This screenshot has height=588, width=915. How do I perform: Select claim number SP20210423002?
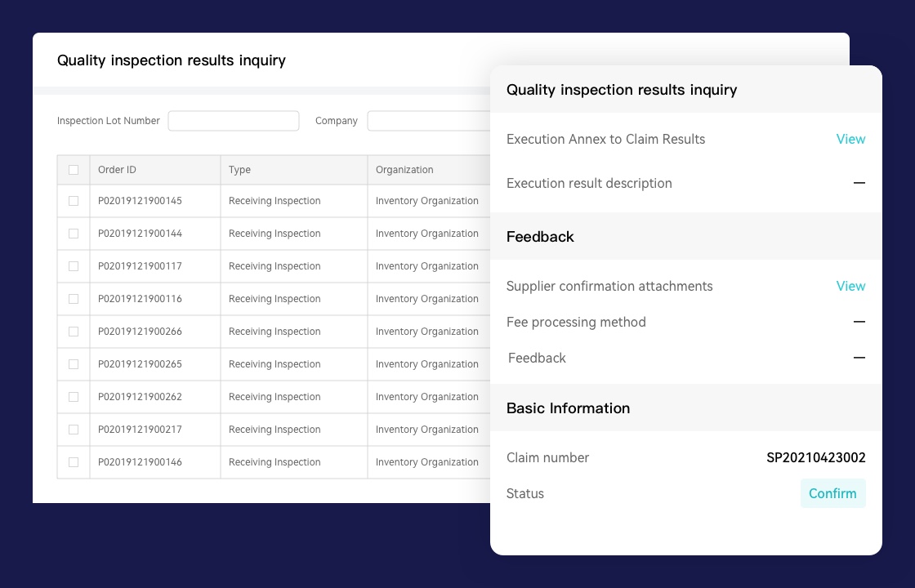(815, 457)
